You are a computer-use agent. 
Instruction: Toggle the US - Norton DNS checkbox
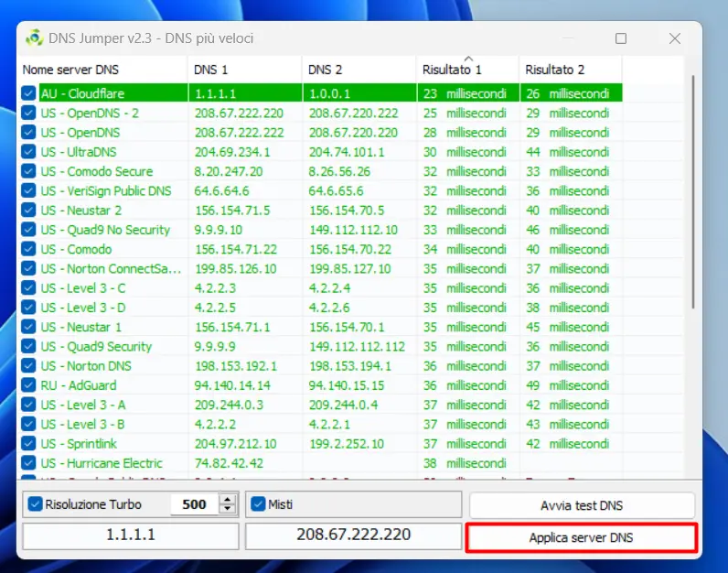coord(28,366)
